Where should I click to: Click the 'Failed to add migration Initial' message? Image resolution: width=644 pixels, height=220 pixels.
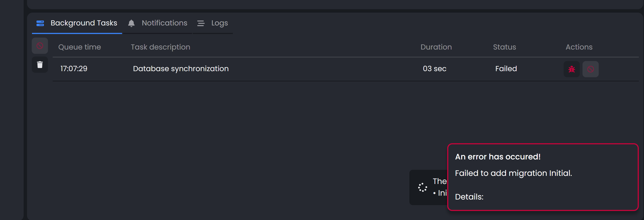click(513, 173)
